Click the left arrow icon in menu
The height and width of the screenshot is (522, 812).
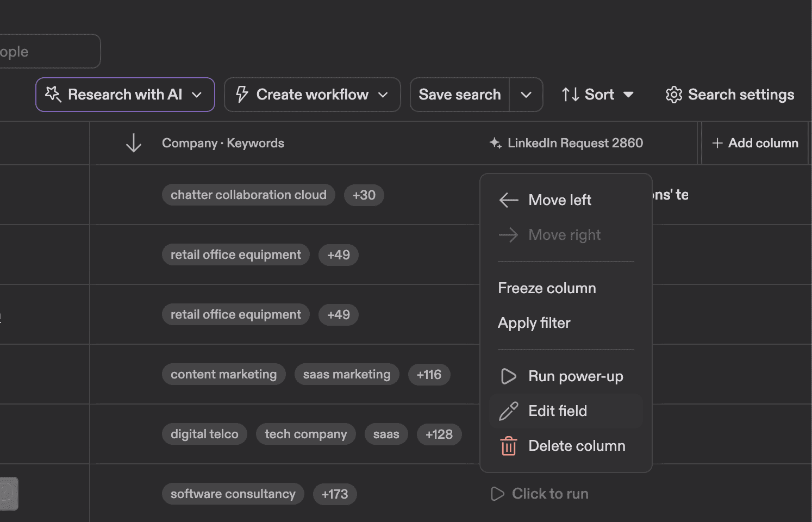(x=509, y=200)
